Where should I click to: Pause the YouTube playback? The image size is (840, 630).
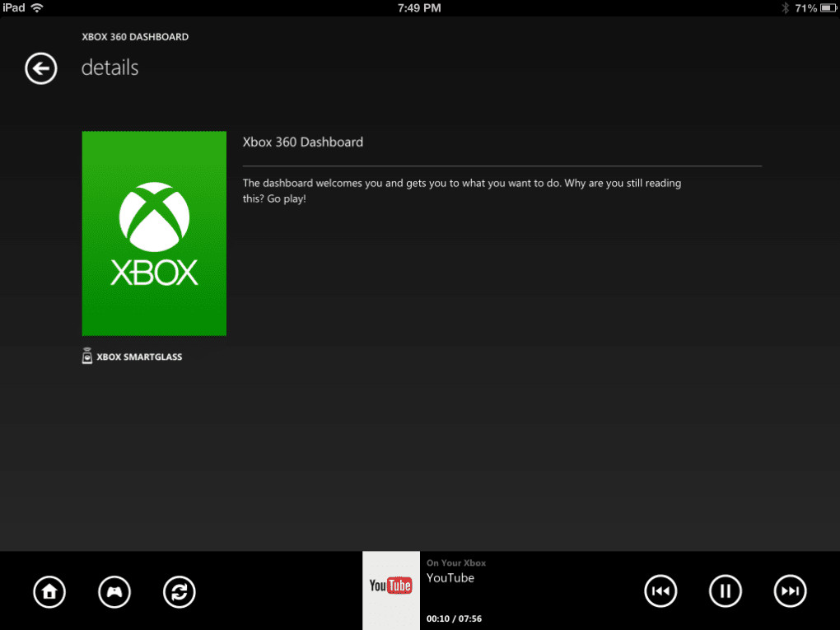tap(726, 591)
